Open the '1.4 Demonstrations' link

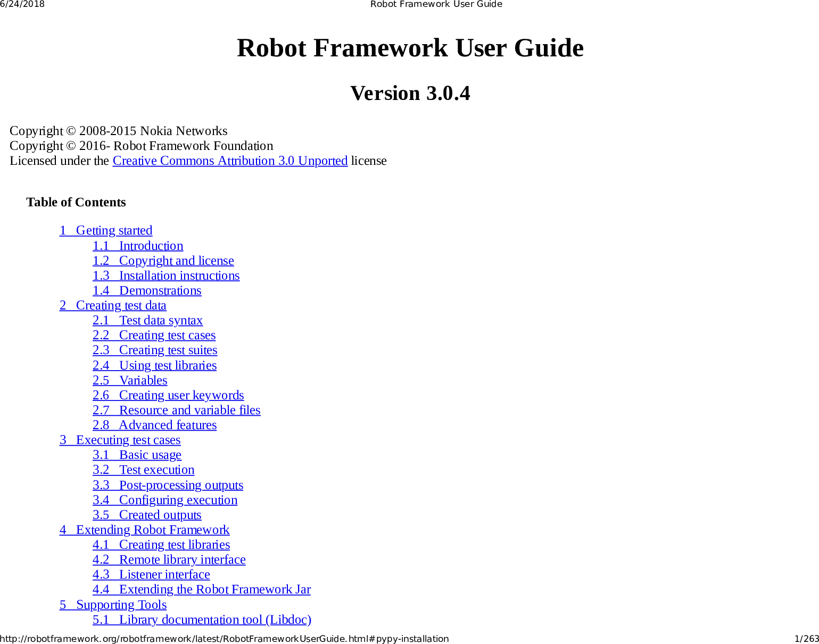tap(147, 290)
